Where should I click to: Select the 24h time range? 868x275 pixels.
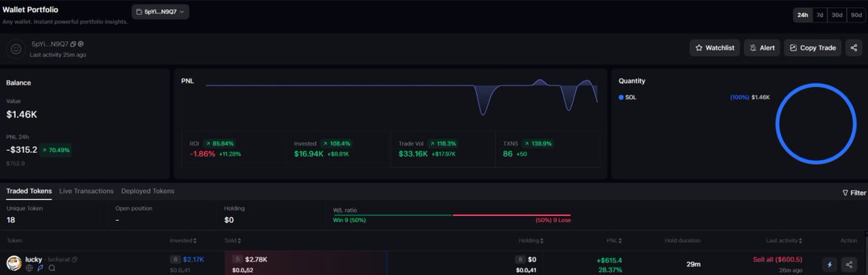pyautogui.click(x=803, y=14)
